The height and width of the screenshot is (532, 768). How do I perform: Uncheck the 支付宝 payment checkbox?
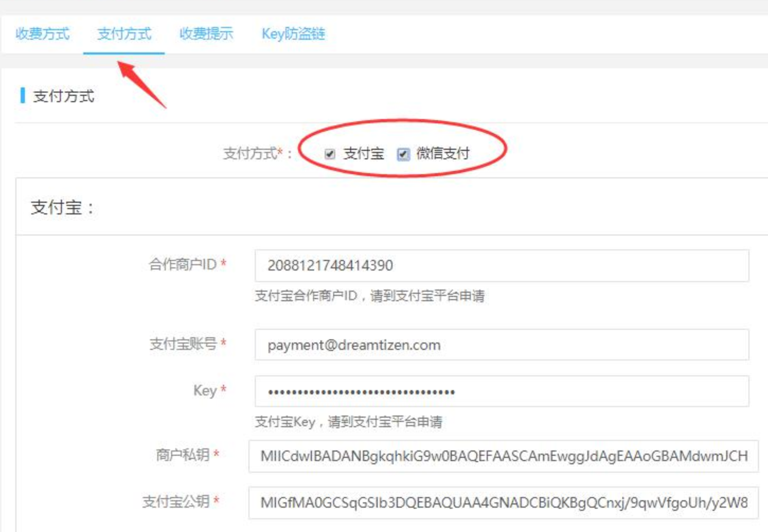[x=330, y=154]
